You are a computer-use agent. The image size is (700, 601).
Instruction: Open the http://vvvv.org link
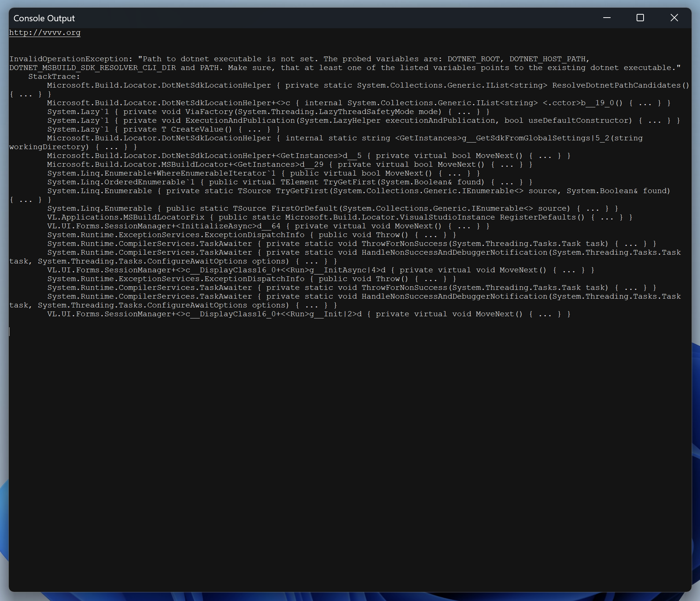tap(45, 33)
